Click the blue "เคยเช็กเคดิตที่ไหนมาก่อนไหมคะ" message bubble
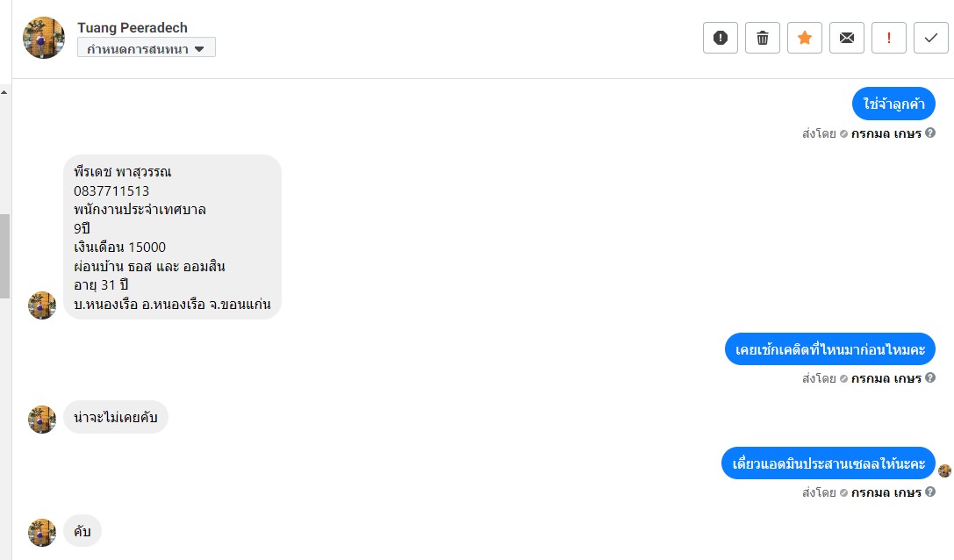This screenshot has height=560, width=954. [830, 349]
